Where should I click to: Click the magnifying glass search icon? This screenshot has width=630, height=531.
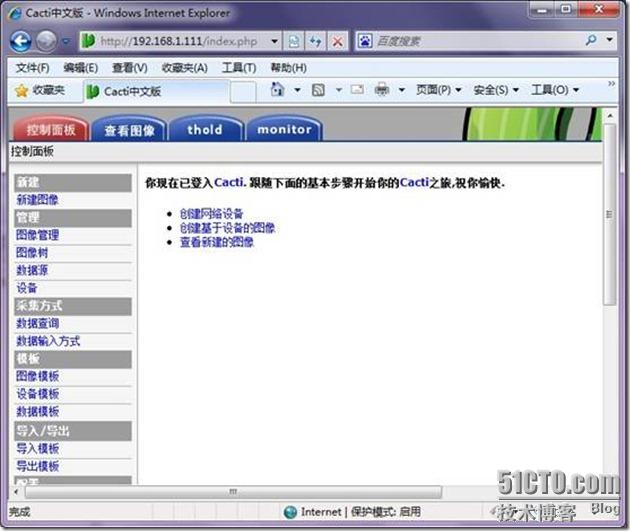(591, 40)
